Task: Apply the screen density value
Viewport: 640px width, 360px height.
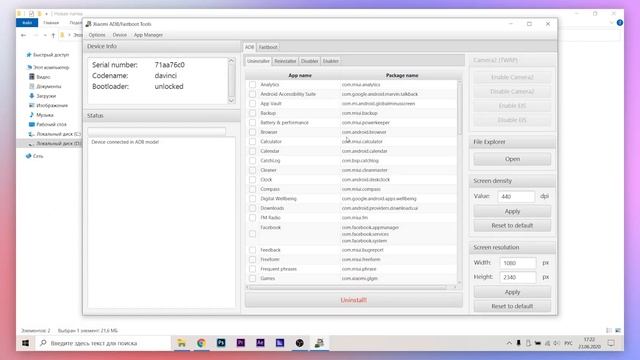Action: tap(512, 211)
